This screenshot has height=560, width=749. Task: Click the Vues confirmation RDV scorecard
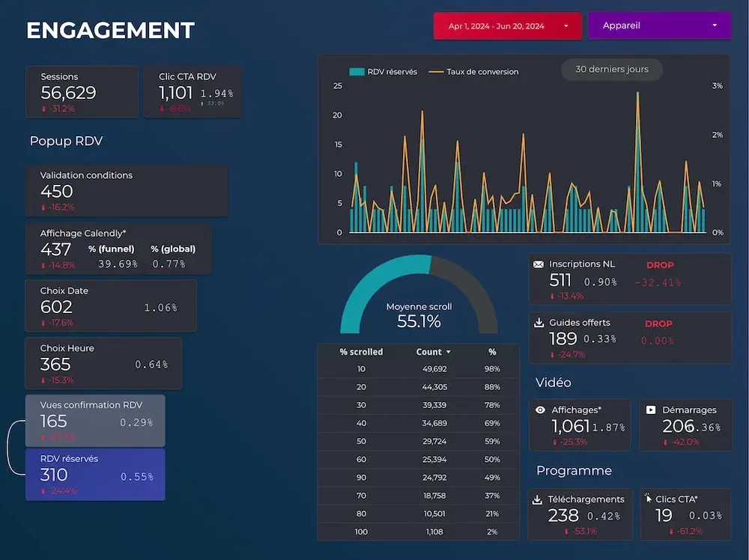click(95, 421)
